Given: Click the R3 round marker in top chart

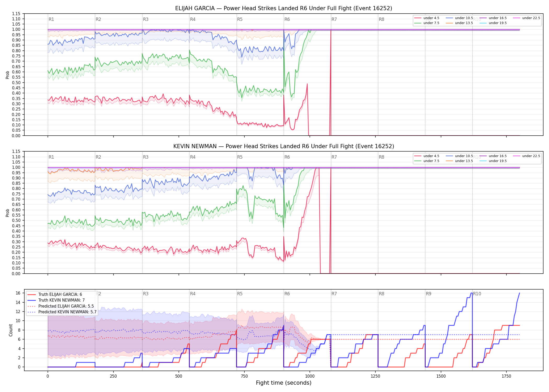Looking at the screenshot, I should coord(146,19).
